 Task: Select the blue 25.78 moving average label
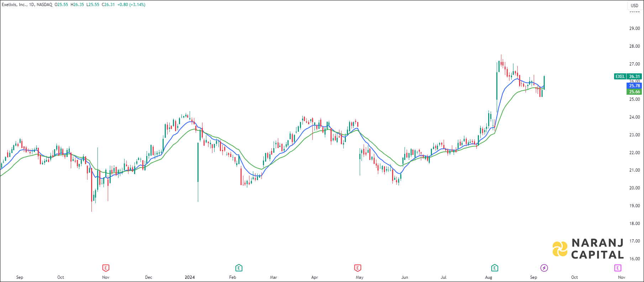(634, 86)
